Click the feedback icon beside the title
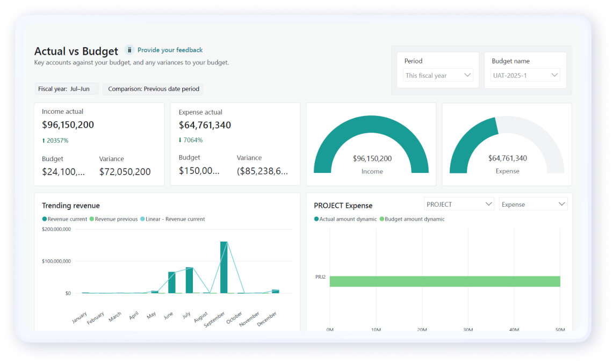This screenshot has width=613, height=364. coord(129,50)
